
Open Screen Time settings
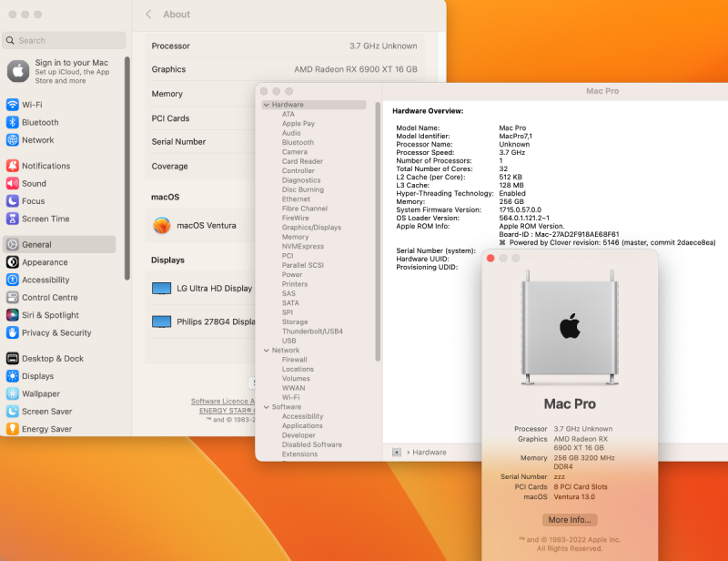click(45, 219)
